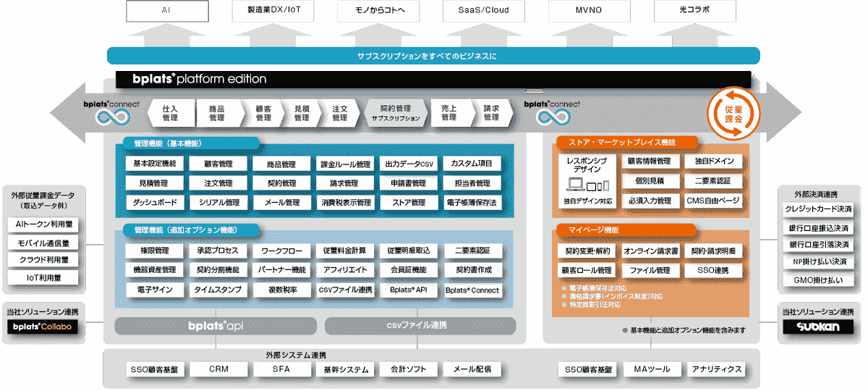868x391 pixels.
Task: Click the Bplats API option box
Action: 408,290
